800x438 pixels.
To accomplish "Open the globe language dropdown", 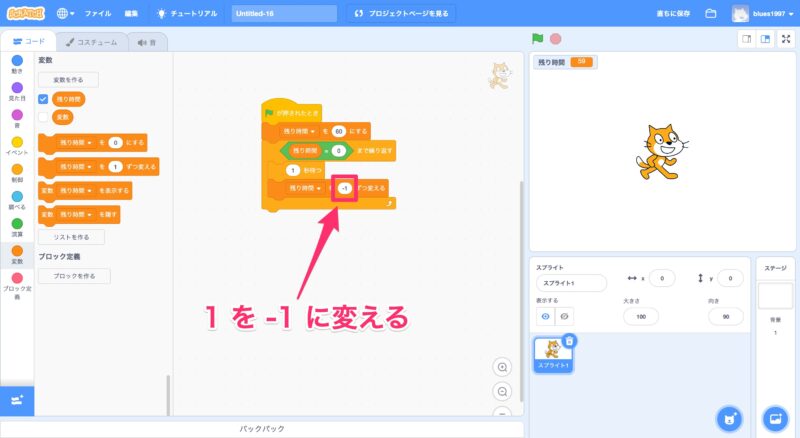I will pyautogui.click(x=66, y=14).
